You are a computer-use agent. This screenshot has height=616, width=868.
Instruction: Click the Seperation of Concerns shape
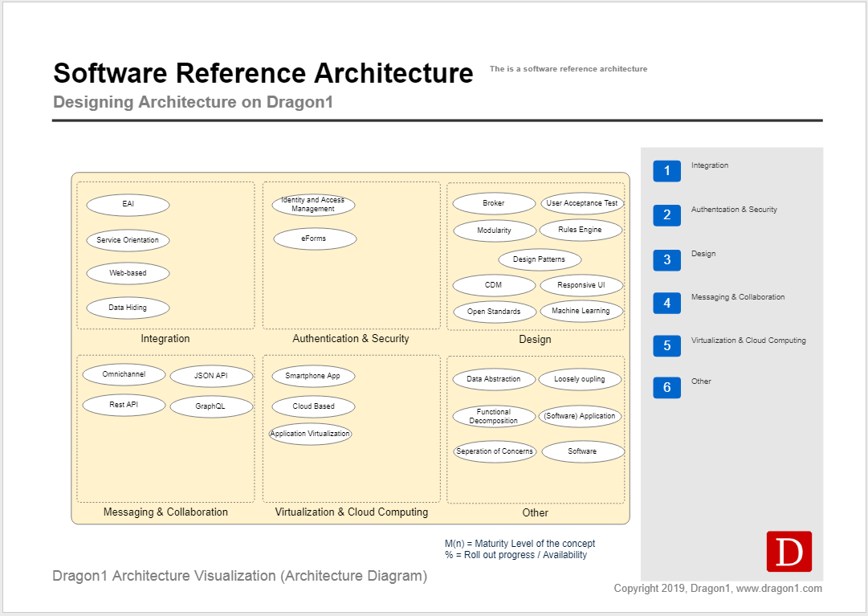coord(494,451)
